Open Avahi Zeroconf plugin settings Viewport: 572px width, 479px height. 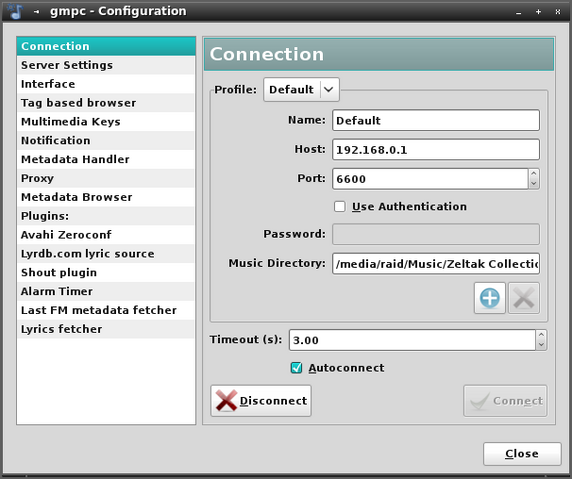[106, 235]
